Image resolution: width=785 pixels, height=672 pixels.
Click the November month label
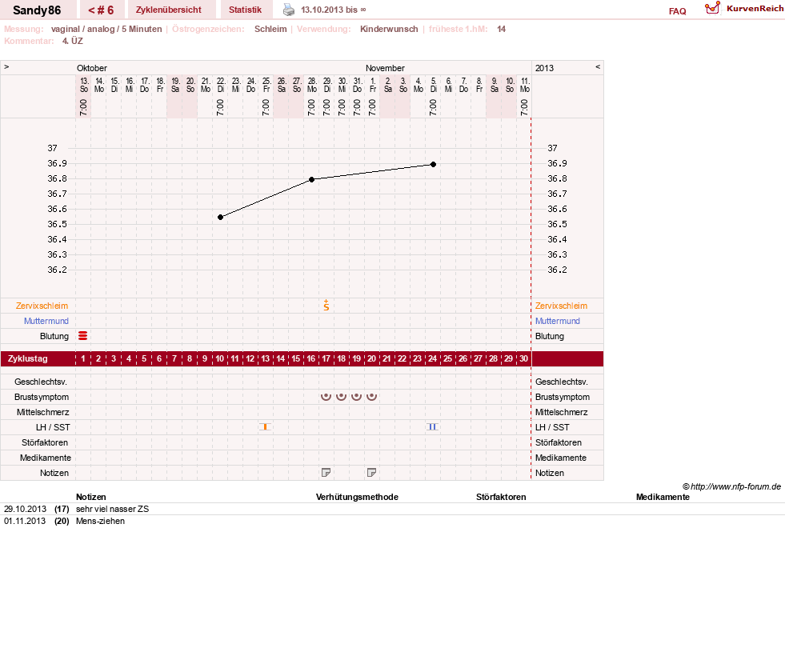385,68
